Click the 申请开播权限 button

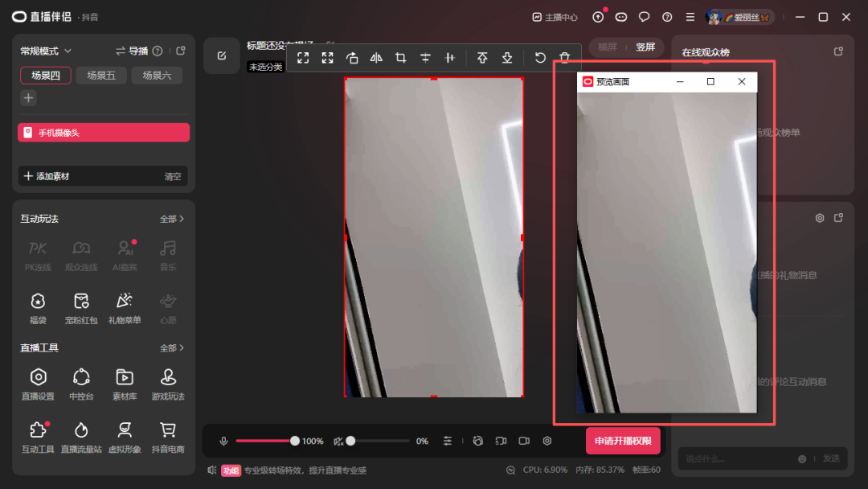623,441
